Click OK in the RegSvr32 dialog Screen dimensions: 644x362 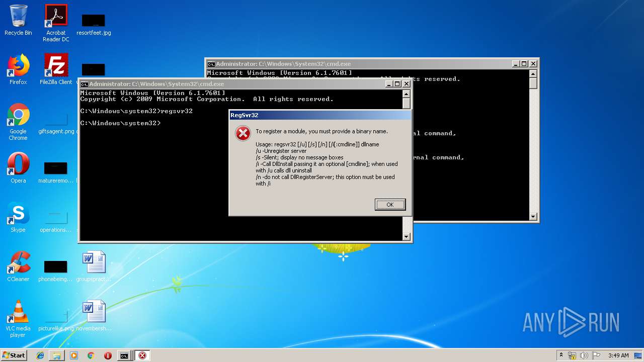tap(390, 205)
